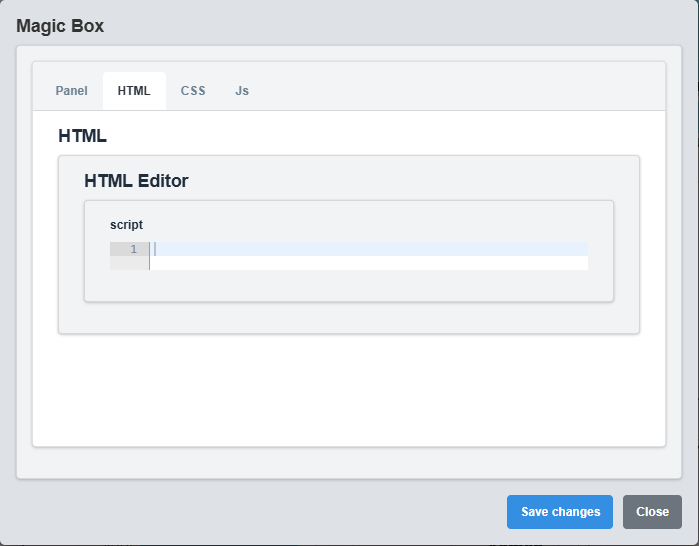This screenshot has width=699, height=546.
Task: Focus the script code editor first line
Action: [x=368, y=249]
